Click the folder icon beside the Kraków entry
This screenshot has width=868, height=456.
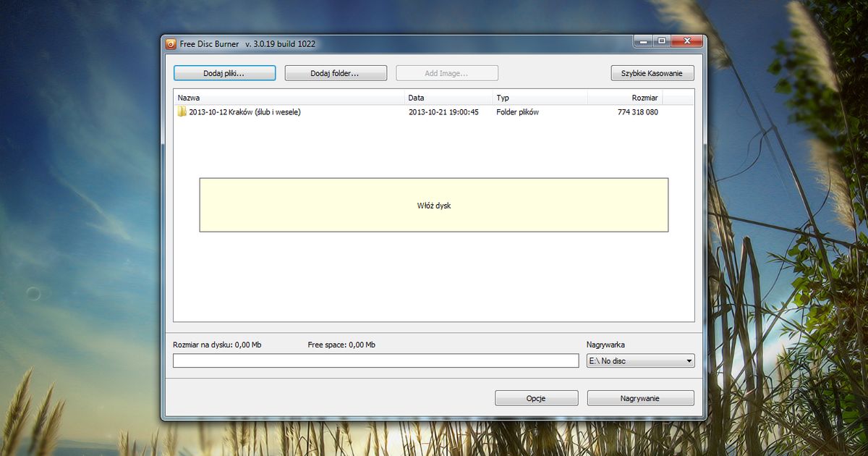click(181, 112)
